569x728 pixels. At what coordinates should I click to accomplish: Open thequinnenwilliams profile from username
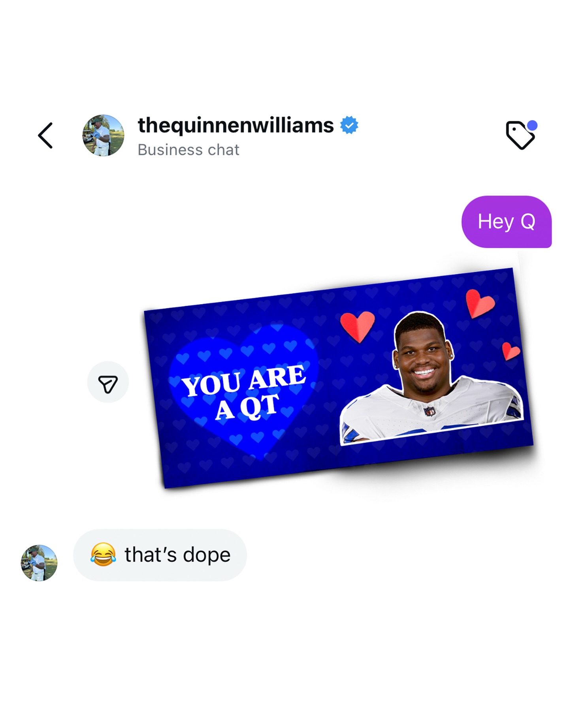coord(236,125)
